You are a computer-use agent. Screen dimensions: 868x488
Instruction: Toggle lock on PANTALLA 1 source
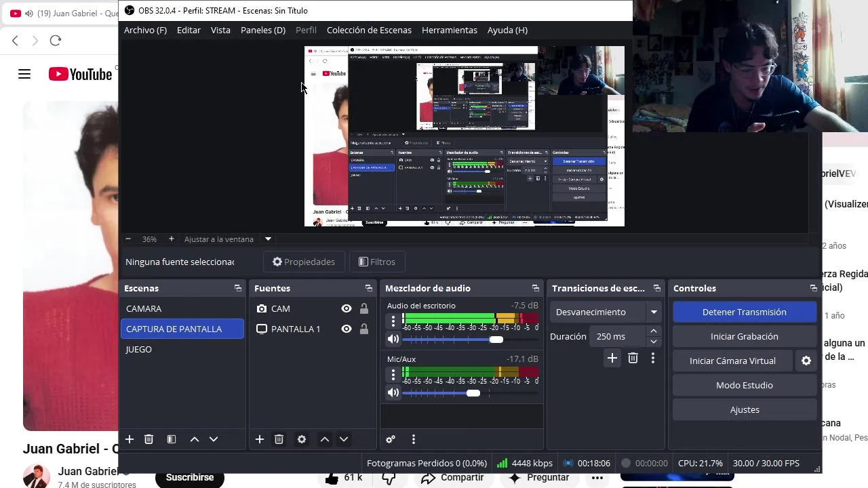364,329
